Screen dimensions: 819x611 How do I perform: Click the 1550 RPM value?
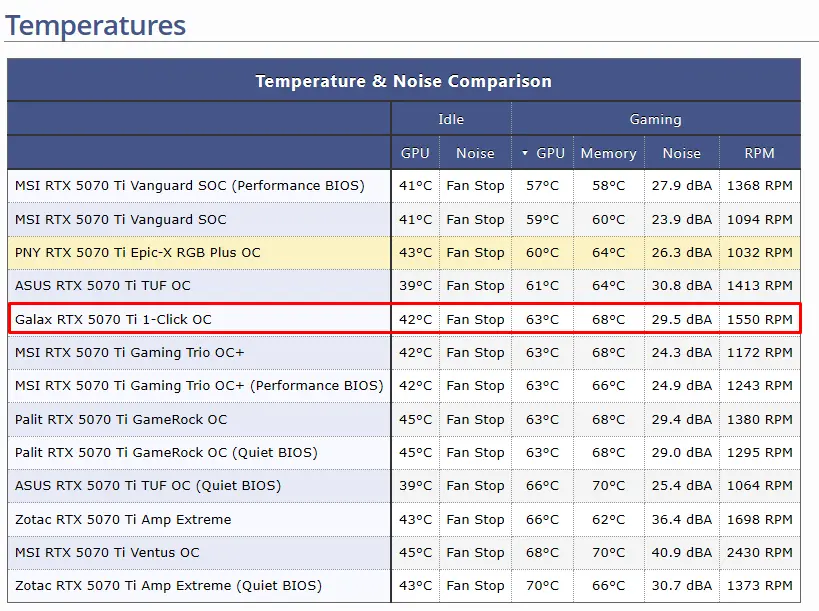coord(759,319)
